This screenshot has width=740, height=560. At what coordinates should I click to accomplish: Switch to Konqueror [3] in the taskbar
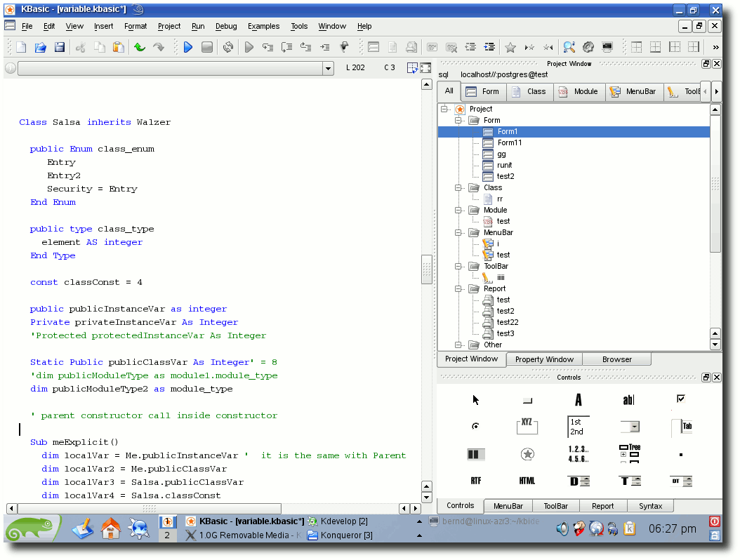pyautogui.click(x=340, y=535)
